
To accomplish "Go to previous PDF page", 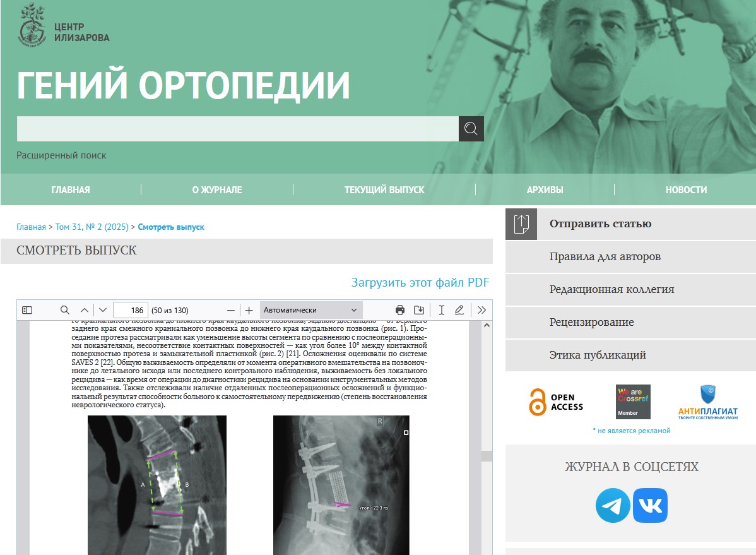I will [x=85, y=310].
